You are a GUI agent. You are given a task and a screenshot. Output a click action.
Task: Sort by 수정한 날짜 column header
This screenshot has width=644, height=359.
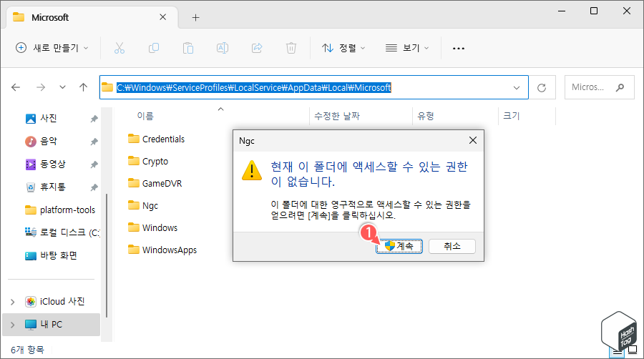[x=337, y=116]
